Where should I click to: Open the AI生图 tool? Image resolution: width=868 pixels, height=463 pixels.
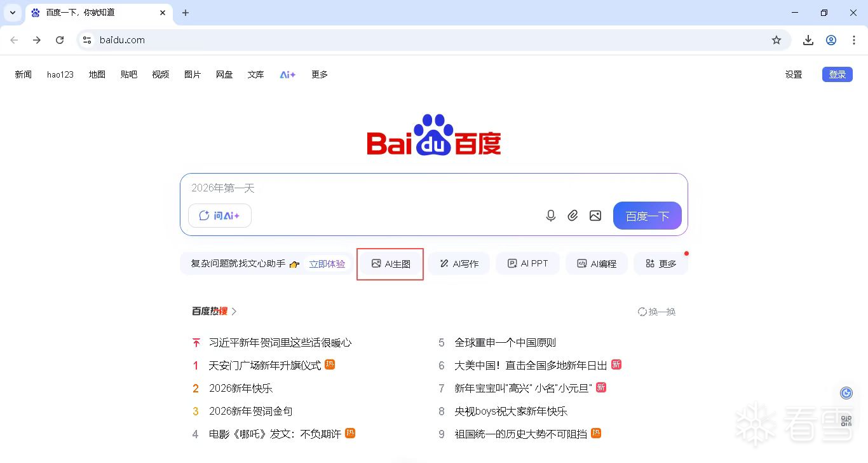click(x=391, y=264)
